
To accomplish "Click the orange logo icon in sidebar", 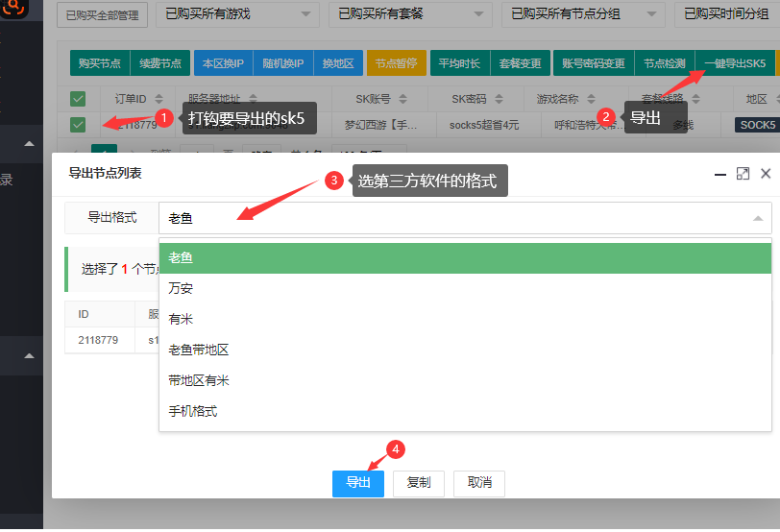I will click(x=13, y=7).
